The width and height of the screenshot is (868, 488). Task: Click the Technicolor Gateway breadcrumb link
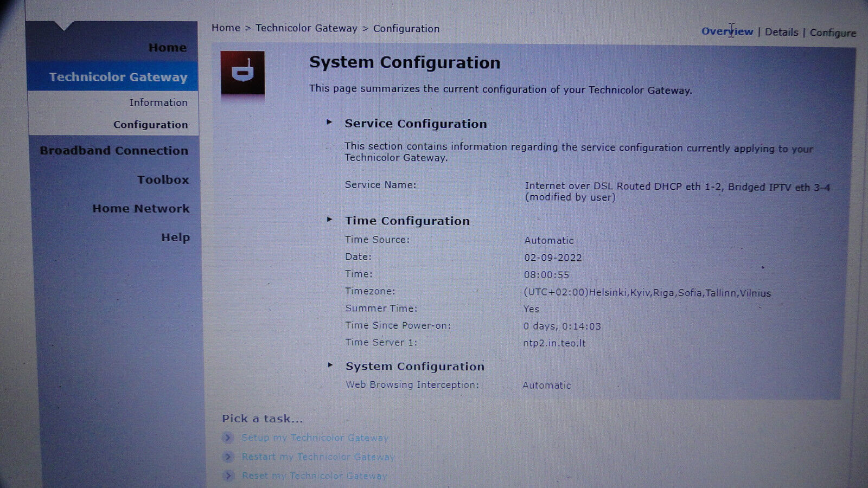(307, 28)
